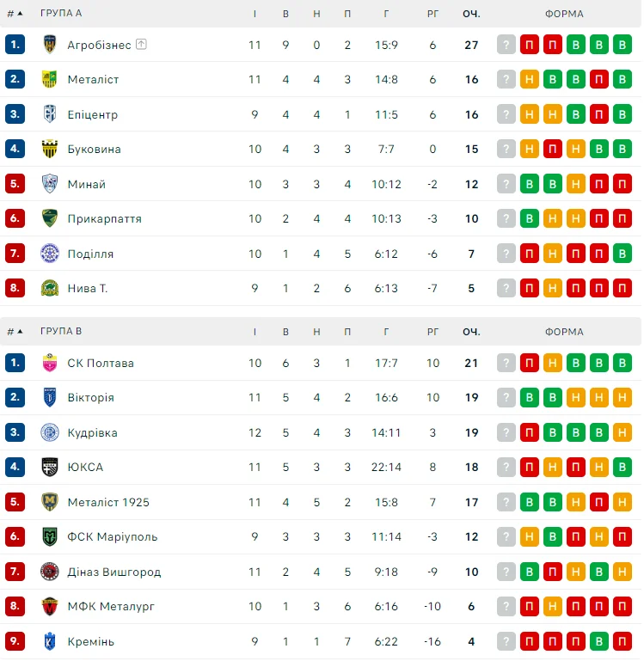644x661 pixels.
Task: Click the СК Полтава club logo
Action: click(x=49, y=363)
